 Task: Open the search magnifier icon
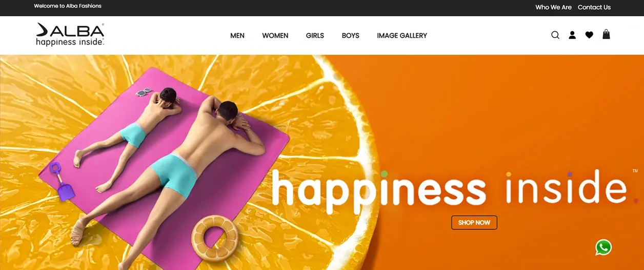pyautogui.click(x=555, y=35)
